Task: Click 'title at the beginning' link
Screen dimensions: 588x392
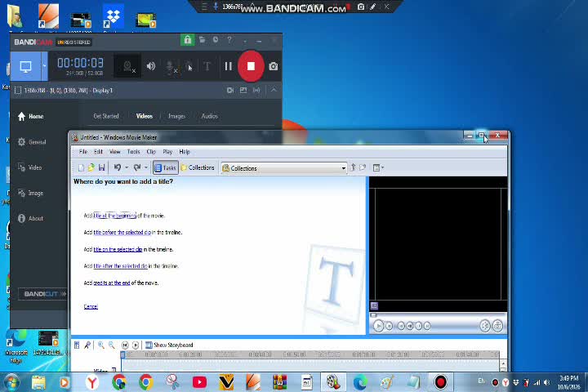Action: 115,216
